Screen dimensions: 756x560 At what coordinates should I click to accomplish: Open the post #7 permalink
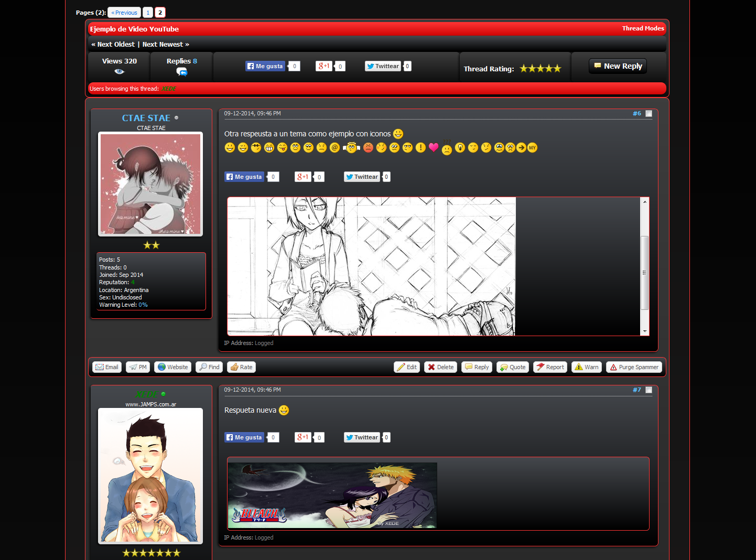(x=636, y=390)
